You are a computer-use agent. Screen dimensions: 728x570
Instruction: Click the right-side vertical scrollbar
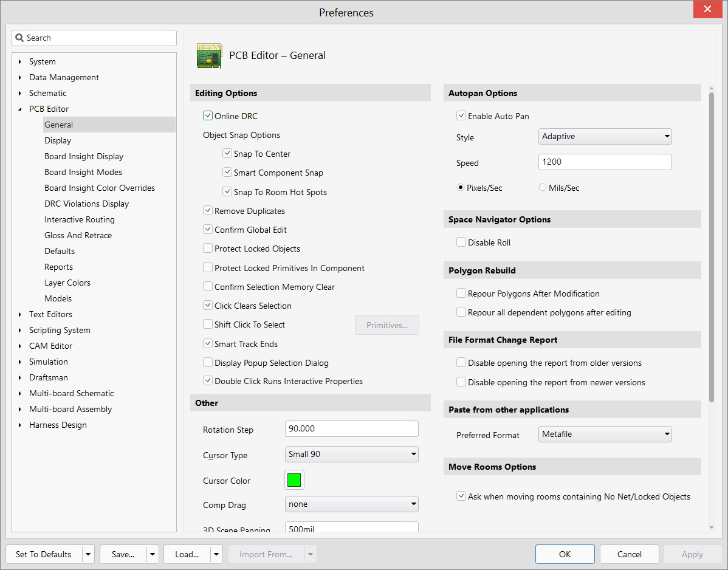click(x=711, y=247)
